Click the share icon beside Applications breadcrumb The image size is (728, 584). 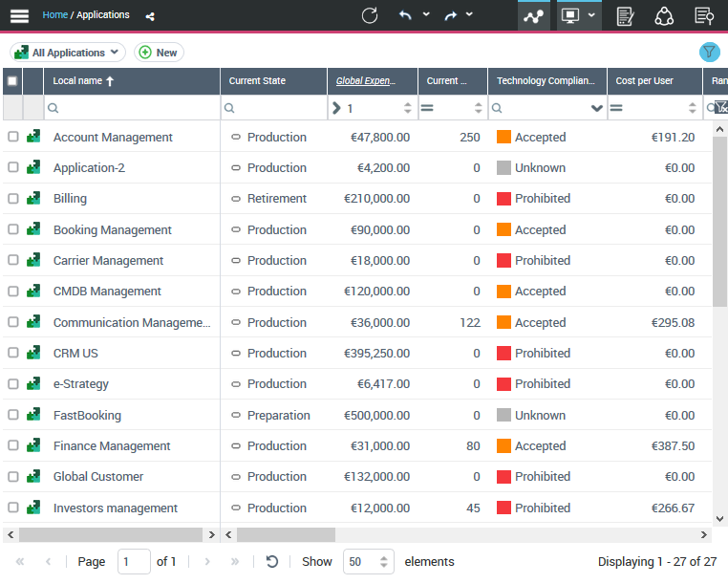point(150,16)
